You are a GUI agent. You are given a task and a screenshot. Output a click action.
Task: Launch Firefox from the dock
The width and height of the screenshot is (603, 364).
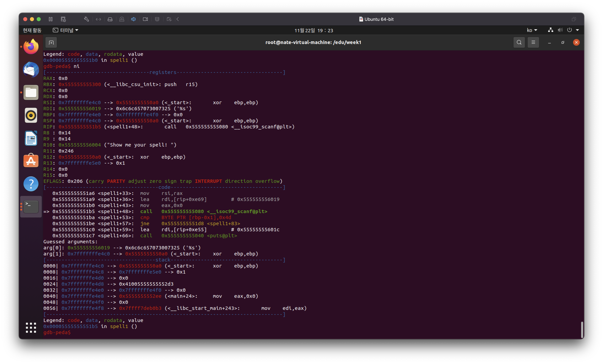(31, 46)
